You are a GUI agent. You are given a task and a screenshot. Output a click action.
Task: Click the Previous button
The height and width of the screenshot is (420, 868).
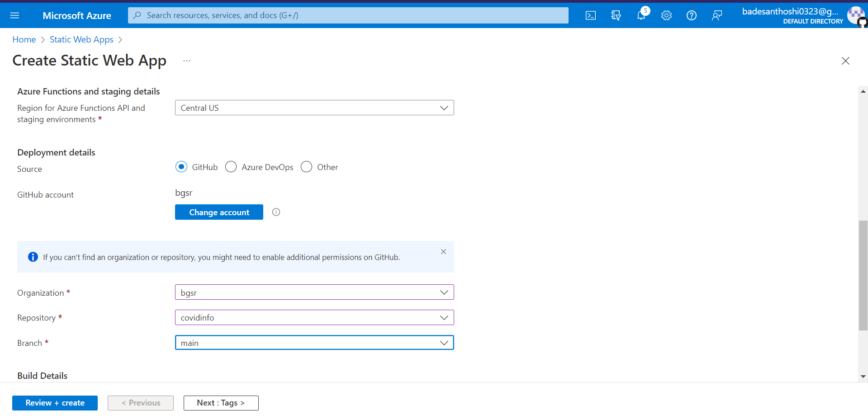click(141, 403)
